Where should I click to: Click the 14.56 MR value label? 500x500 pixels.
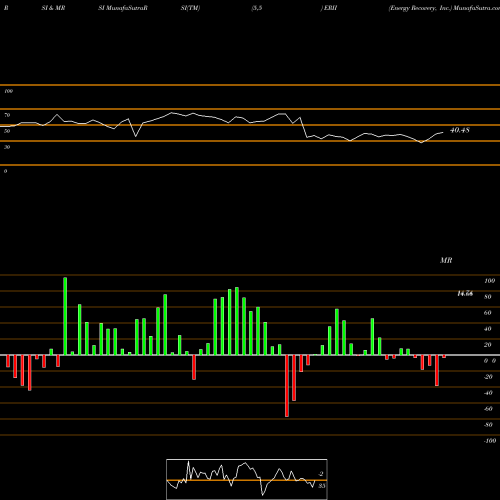point(465,293)
